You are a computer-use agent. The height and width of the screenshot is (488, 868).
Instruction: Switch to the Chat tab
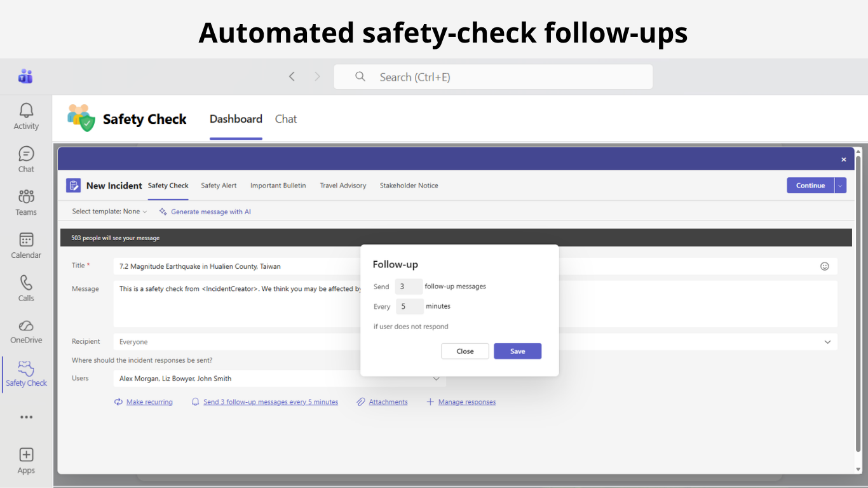coord(286,119)
